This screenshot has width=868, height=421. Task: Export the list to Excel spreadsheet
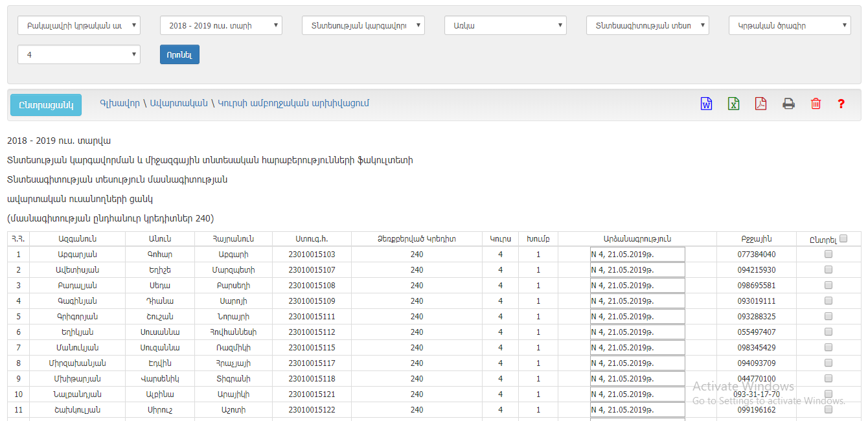point(733,104)
